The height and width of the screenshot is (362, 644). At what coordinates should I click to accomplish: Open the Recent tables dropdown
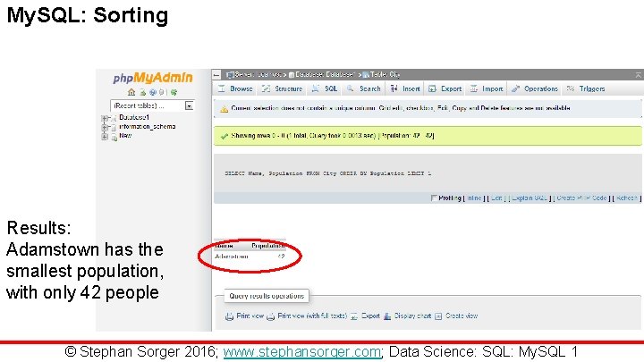(x=151, y=105)
